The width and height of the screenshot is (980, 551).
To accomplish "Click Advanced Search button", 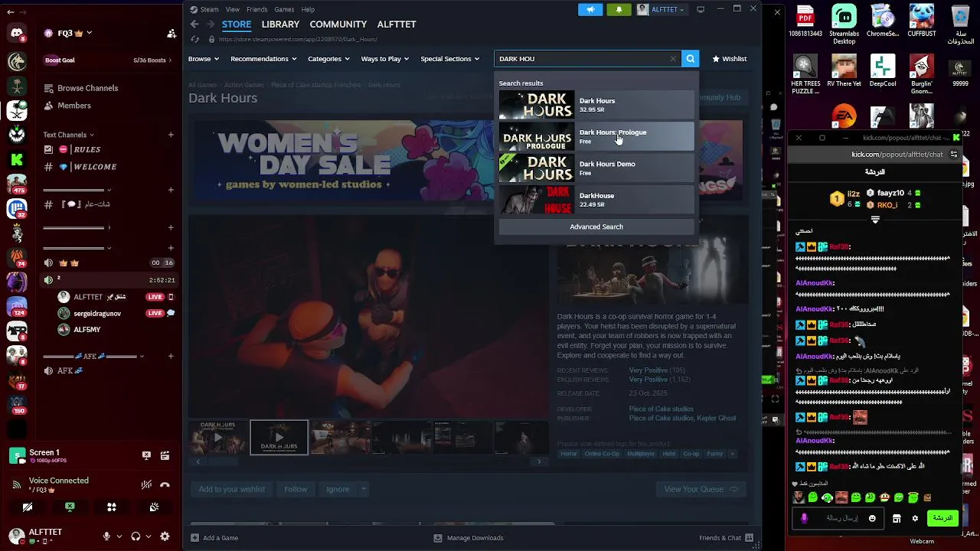I will pos(596,227).
